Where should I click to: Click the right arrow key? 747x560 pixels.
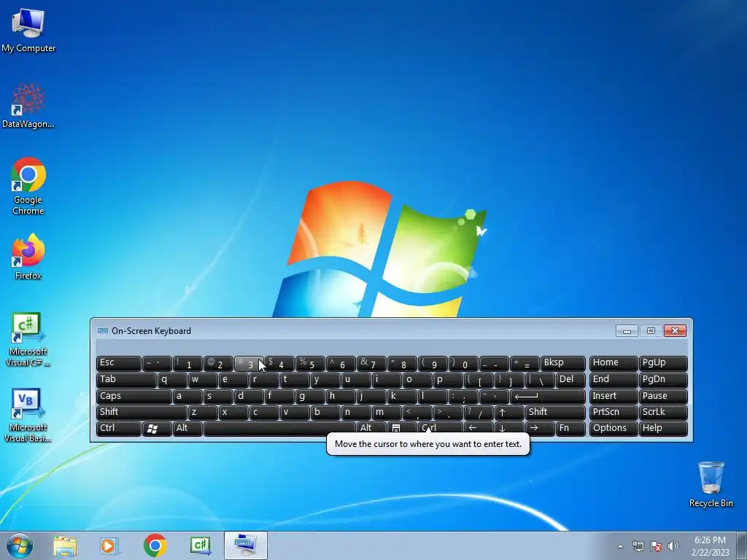point(540,428)
